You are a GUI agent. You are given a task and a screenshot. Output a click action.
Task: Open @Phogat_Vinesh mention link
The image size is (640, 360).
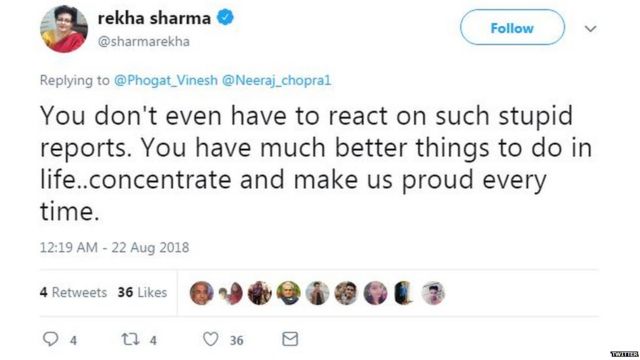pyautogui.click(x=166, y=80)
